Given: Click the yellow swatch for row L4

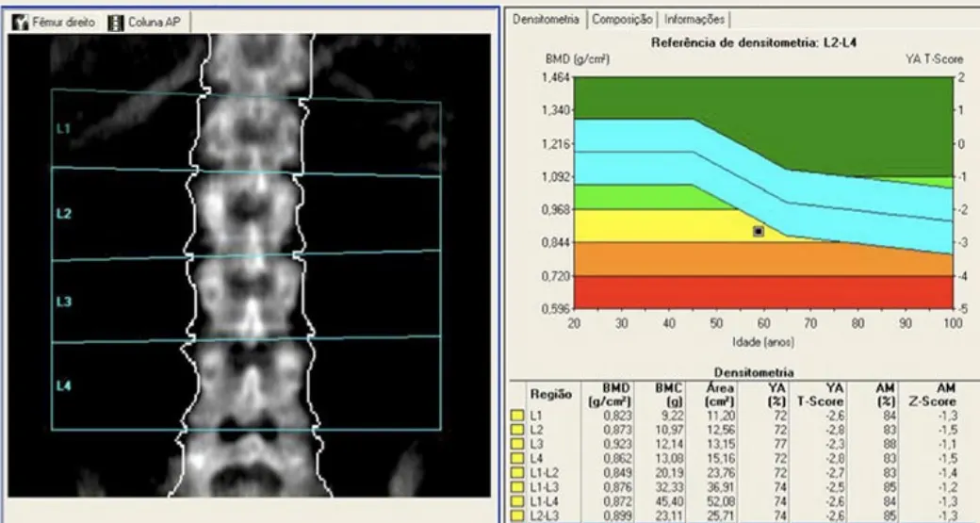Looking at the screenshot, I should pos(517,459).
